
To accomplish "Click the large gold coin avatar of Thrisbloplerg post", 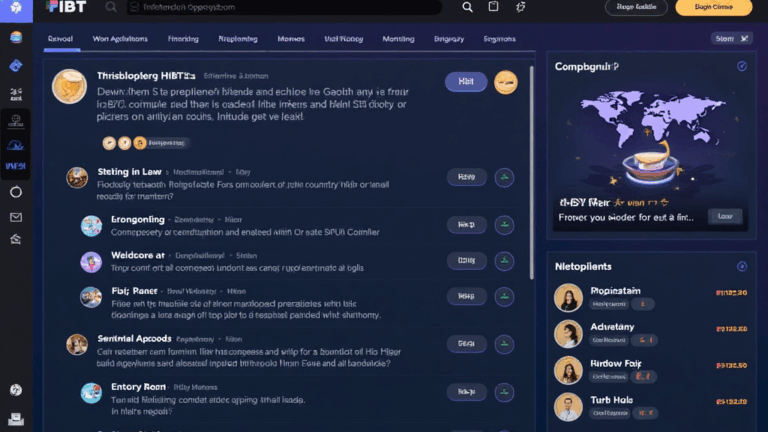I will [x=70, y=87].
